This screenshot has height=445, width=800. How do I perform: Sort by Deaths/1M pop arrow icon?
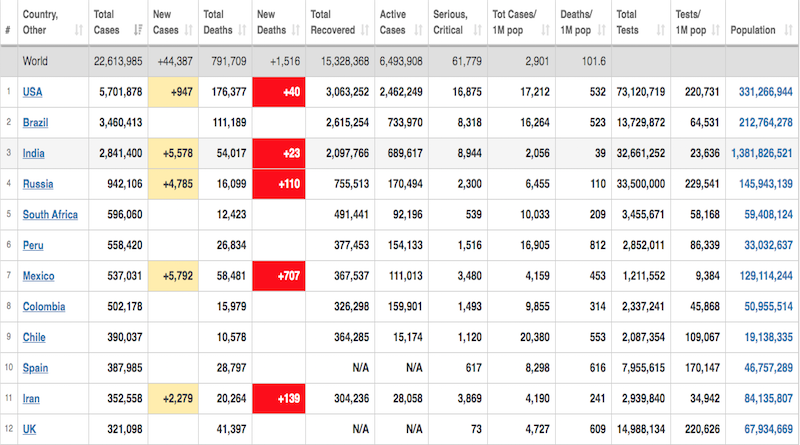(x=602, y=30)
